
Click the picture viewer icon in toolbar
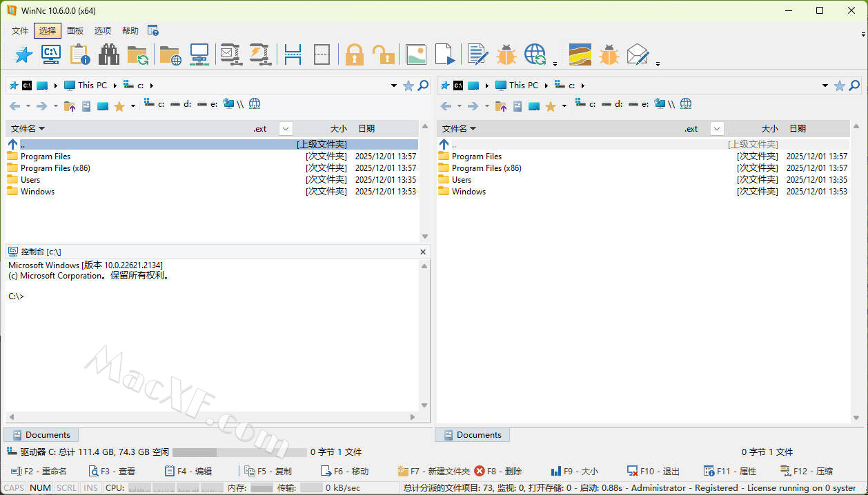click(x=416, y=55)
